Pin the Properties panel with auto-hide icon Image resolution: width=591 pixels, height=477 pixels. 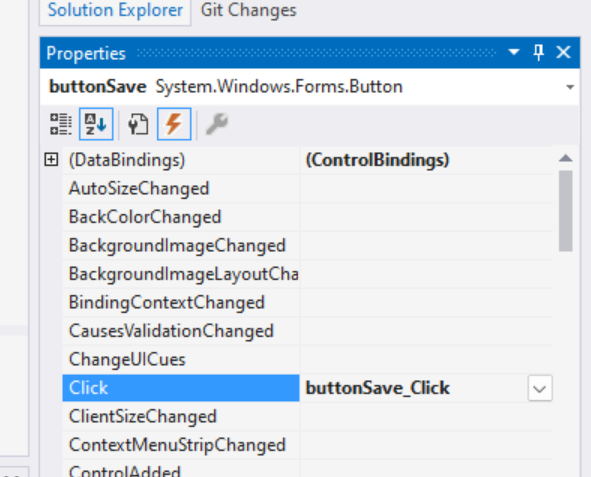click(539, 52)
